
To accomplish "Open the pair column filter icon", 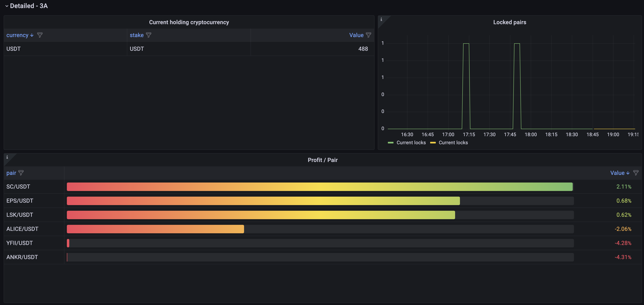I will [21, 173].
